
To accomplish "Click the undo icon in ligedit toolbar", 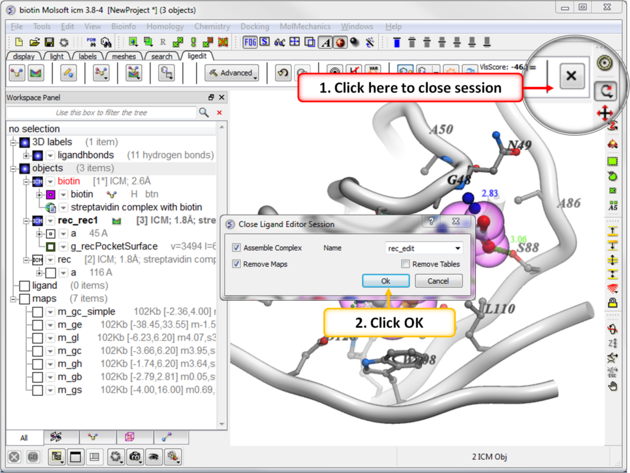I will pos(283,73).
